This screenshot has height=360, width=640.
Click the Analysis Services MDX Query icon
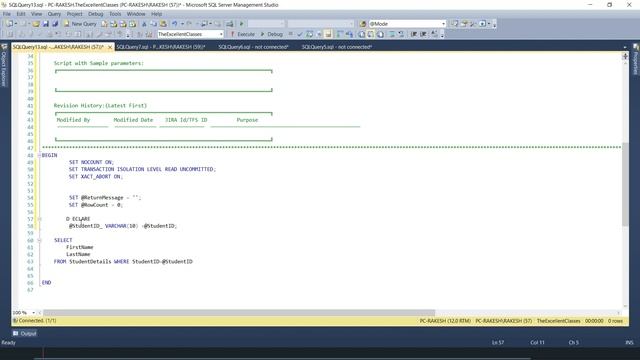(113, 24)
